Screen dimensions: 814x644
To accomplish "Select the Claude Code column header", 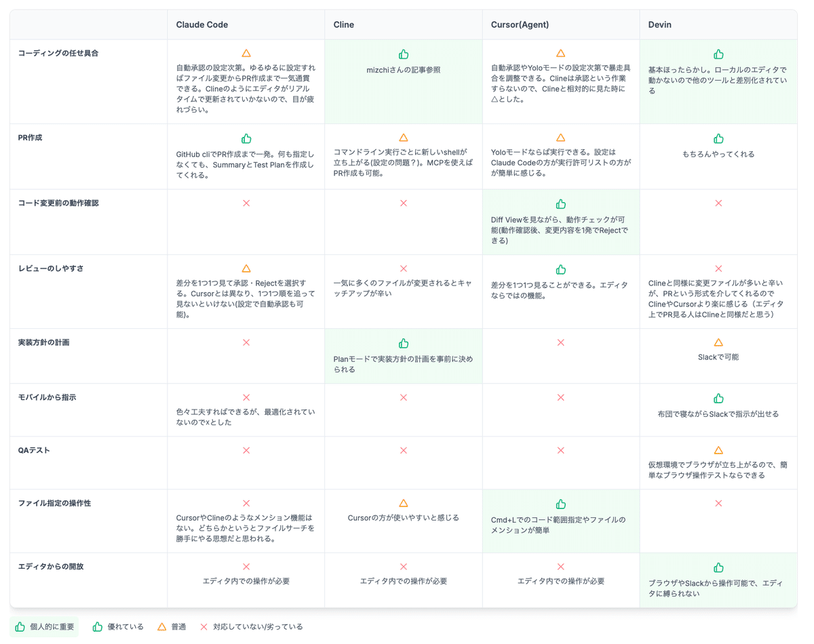I will tap(201, 24).
